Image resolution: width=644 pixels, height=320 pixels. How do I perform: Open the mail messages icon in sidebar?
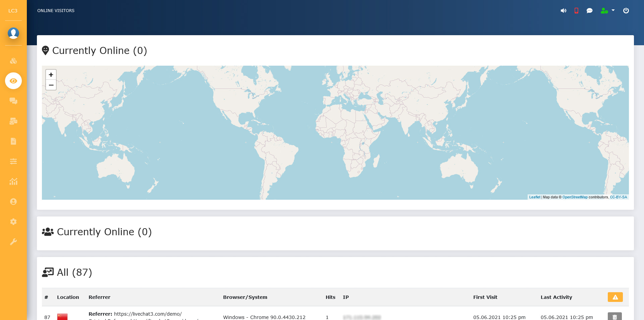(13, 121)
